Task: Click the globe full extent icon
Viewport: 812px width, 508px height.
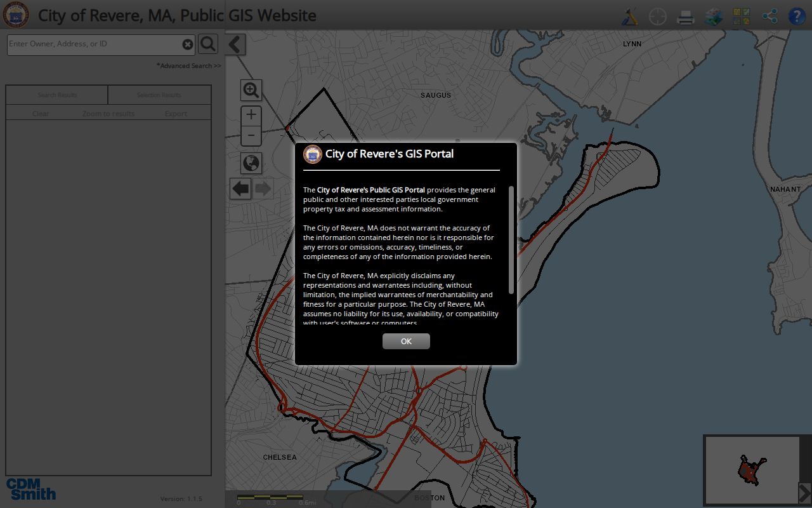Action: 252,163
